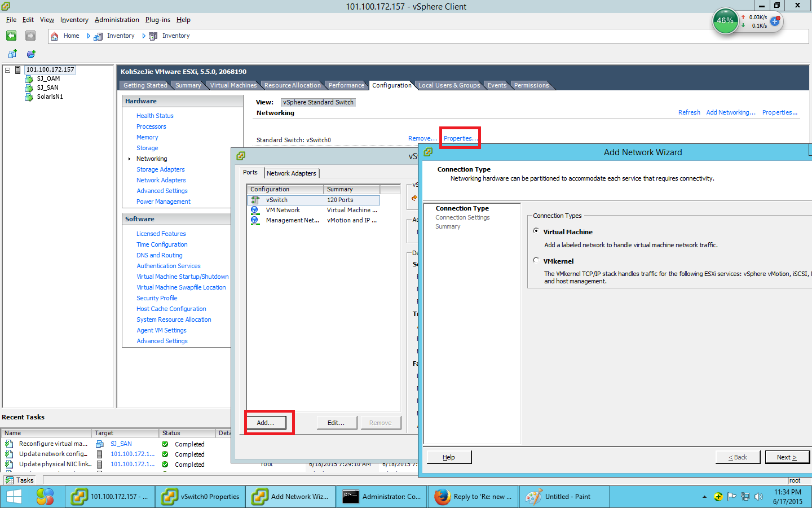
Task: Select the vSphere Standard Switch view button
Action: (319, 102)
